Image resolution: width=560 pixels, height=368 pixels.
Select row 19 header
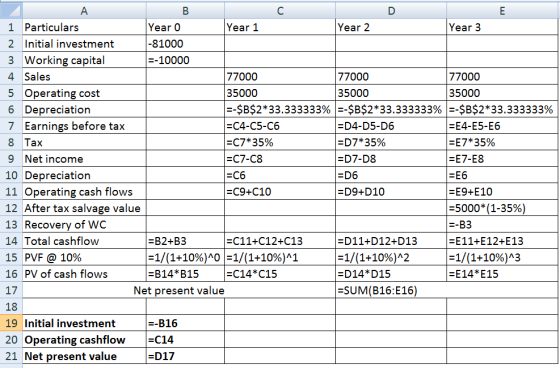(11, 323)
